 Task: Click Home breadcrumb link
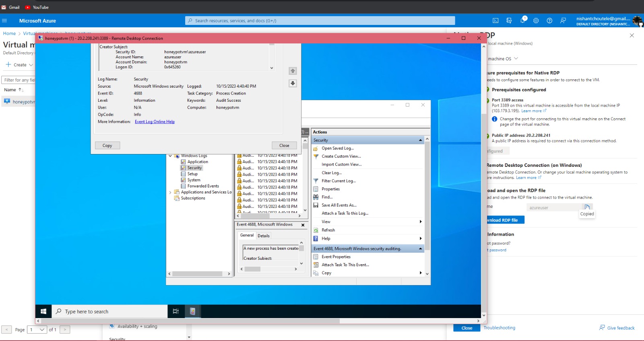coord(9,33)
